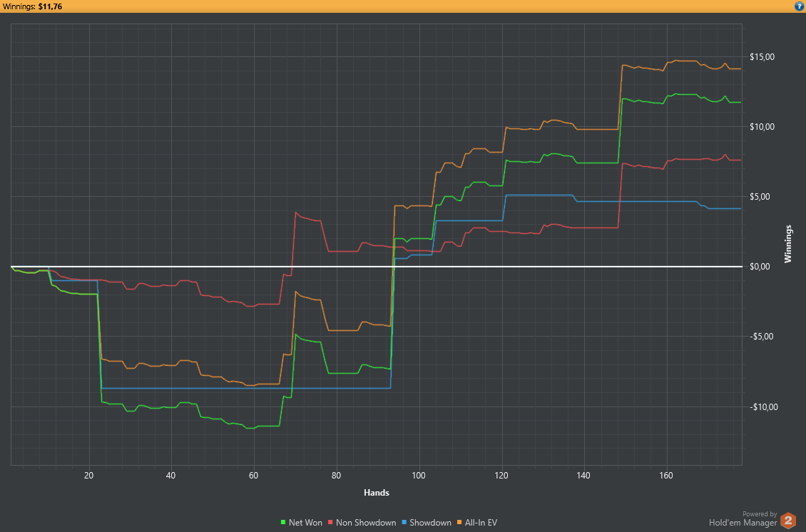The height and width of the screenshot is (532, 806).
Task: Click the $15,00 y-axis label
Action: [762, 56]
